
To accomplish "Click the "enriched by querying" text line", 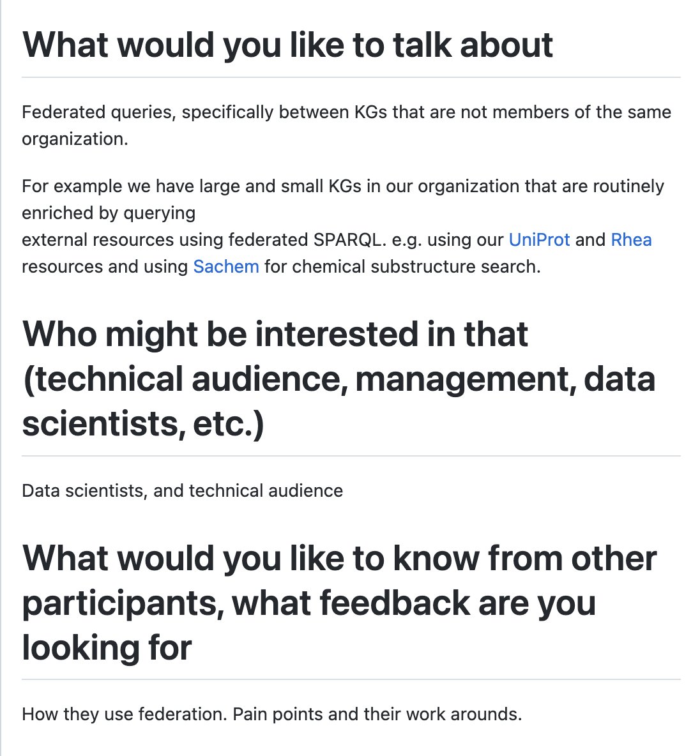I will coord(109,213).
